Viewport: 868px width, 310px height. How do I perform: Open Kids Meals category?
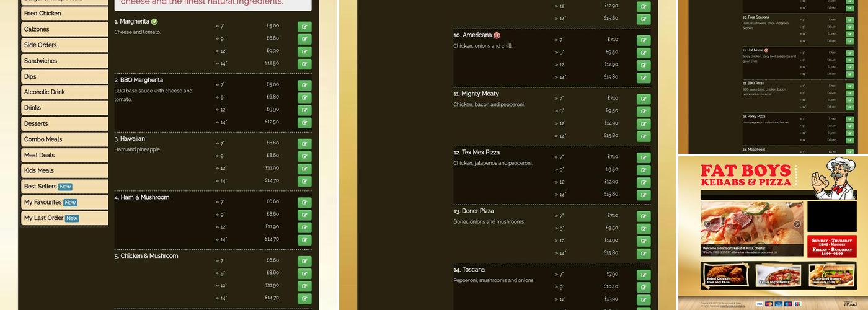pyautogui.click(x=64, y=170)
